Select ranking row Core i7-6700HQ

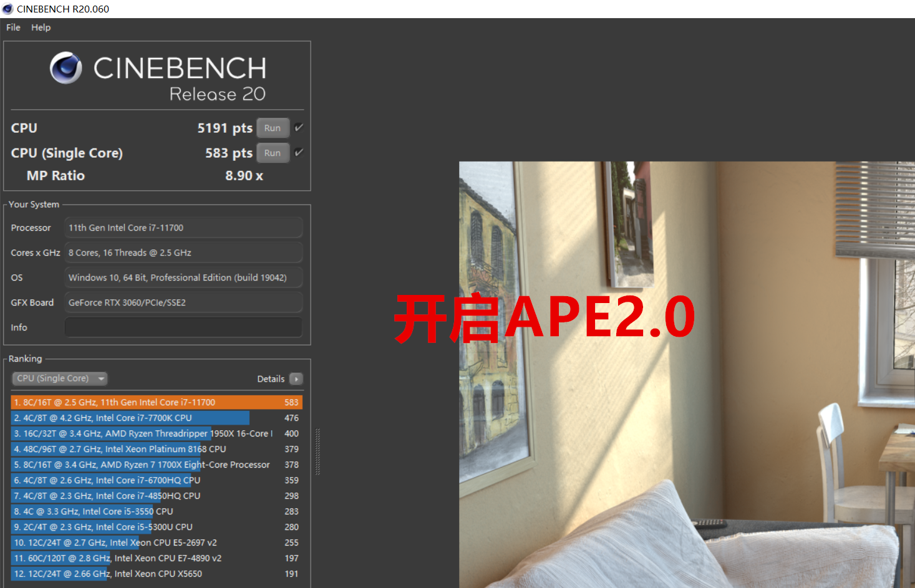[157, 480]
